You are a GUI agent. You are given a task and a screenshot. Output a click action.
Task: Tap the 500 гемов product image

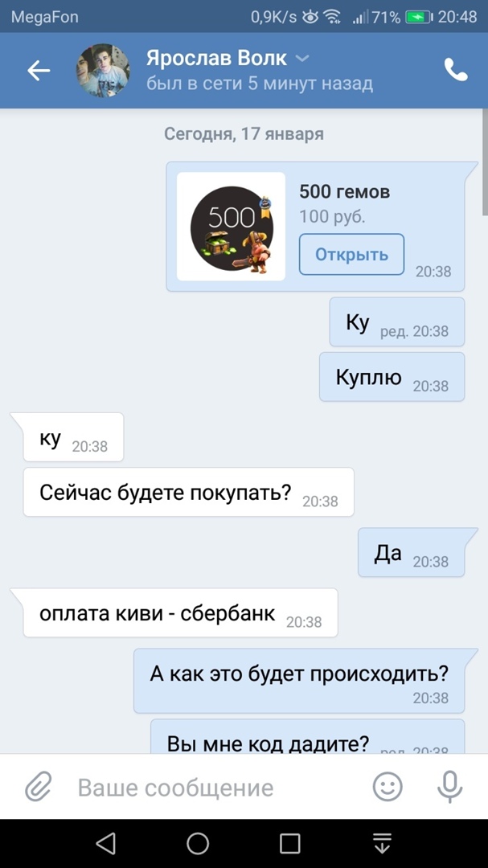[x=231, y=227]
